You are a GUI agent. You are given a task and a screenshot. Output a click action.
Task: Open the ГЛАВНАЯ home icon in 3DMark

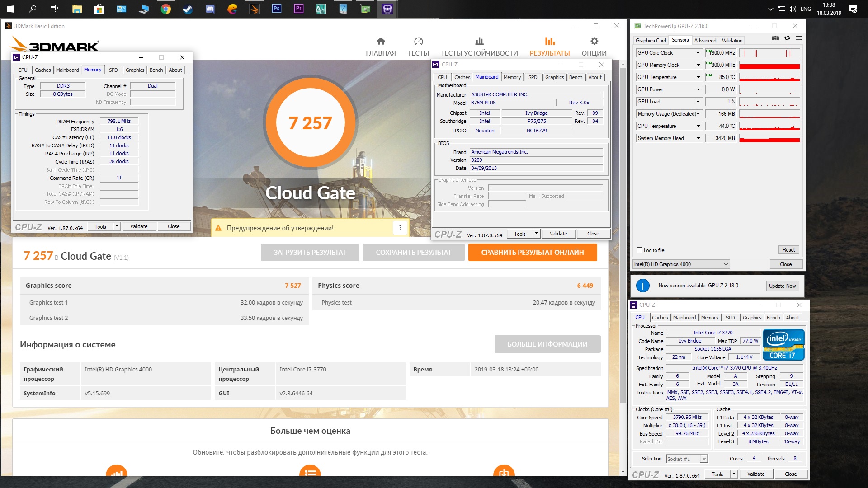(x=381, y=42)
